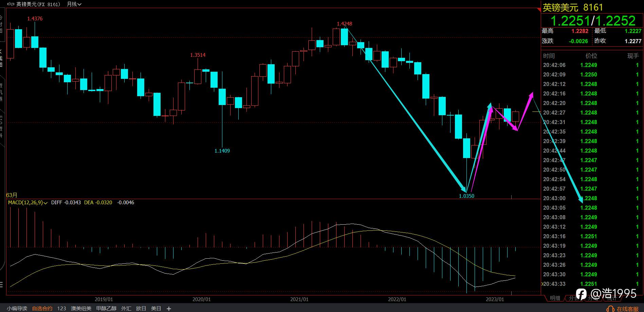Select the 20:42:09 tick row at 1.2250
644x312 pixels.
point(591,74)
